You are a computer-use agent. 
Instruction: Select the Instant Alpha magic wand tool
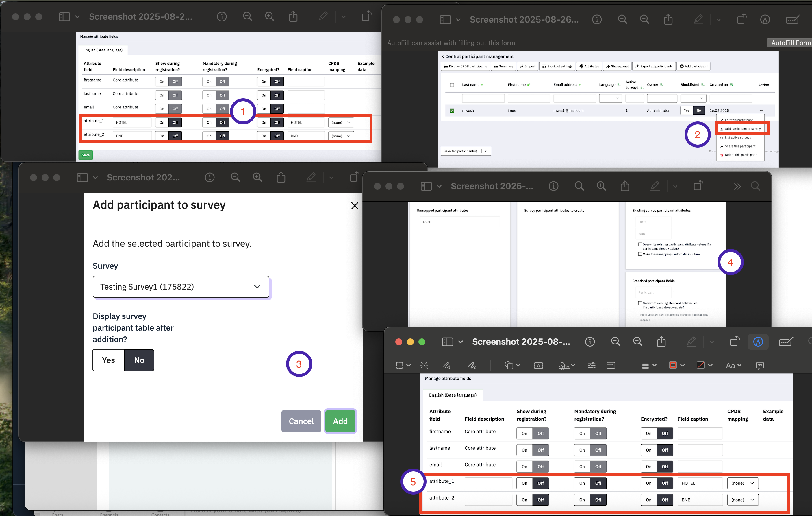pyautogui.click(x=424, y=365)
